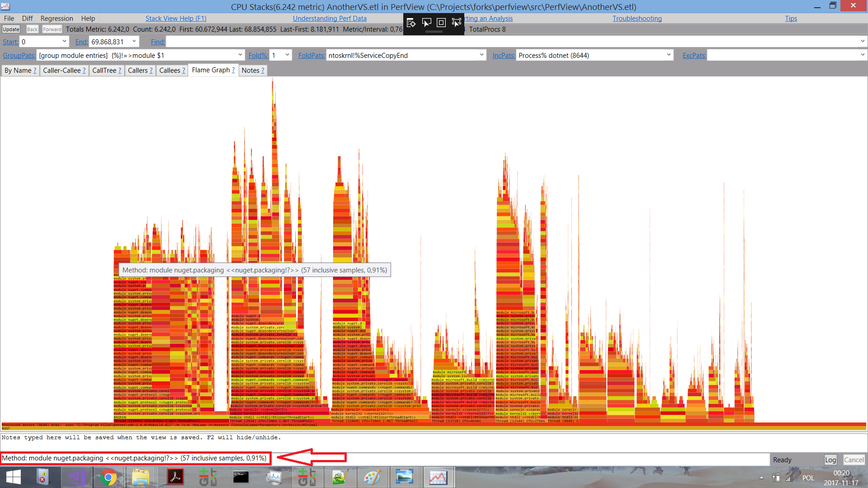Select the rectangle capture tool in the floating toolbar
Screen dimensions: 868x488
coord(441,23)
